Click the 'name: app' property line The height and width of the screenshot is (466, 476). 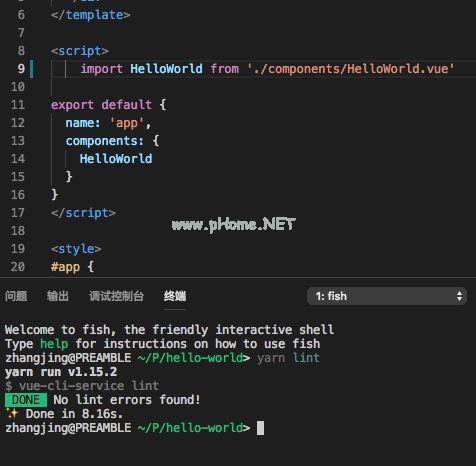pyautogui.click(x=108, y=123)
